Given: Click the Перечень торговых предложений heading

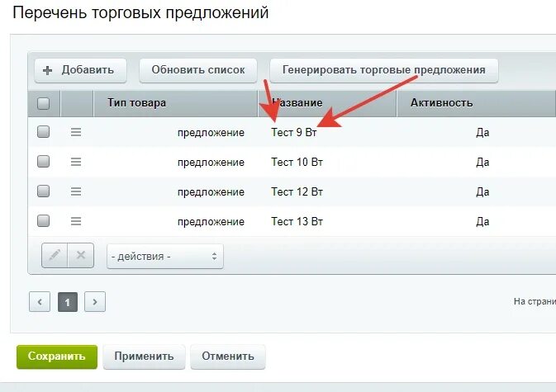Looking at the screenshot, I should [x=140, y=13].
